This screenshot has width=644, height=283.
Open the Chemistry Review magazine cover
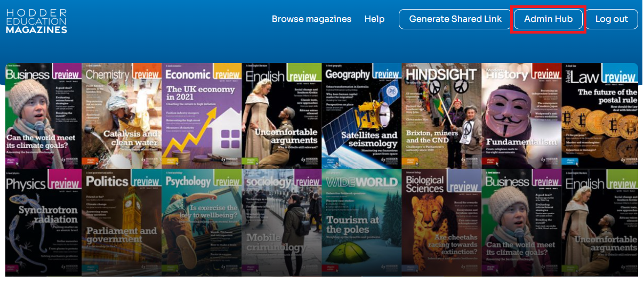pyautogui.click(x=122, y=116)
